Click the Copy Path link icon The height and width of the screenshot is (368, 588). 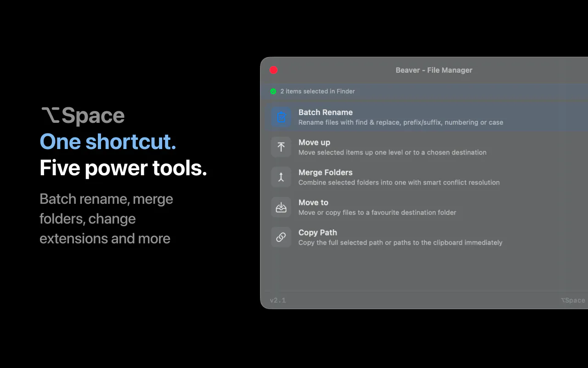click(281, 237)
